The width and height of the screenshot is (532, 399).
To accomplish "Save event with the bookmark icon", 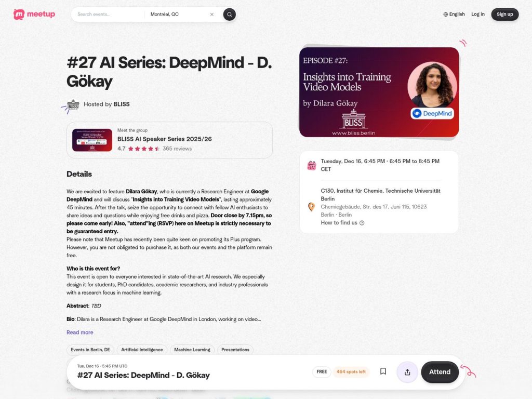I will point(383,371).
